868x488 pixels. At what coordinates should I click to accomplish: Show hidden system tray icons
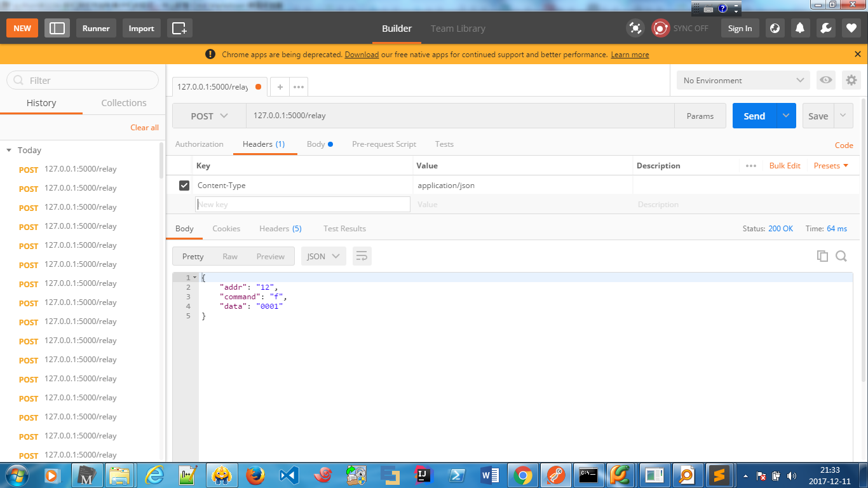coord(745,475)
